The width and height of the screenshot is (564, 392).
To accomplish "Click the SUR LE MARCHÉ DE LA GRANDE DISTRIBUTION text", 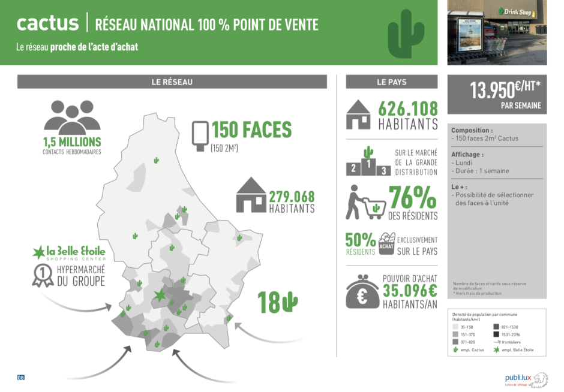I will pyautogui.click(x=416, y=162).
